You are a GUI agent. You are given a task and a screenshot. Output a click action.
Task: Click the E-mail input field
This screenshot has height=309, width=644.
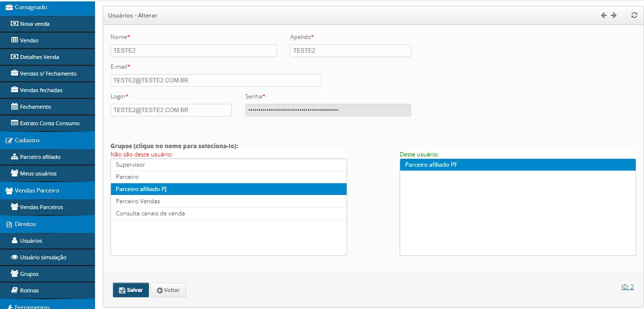pyautogui.click(x=216, y=80)
